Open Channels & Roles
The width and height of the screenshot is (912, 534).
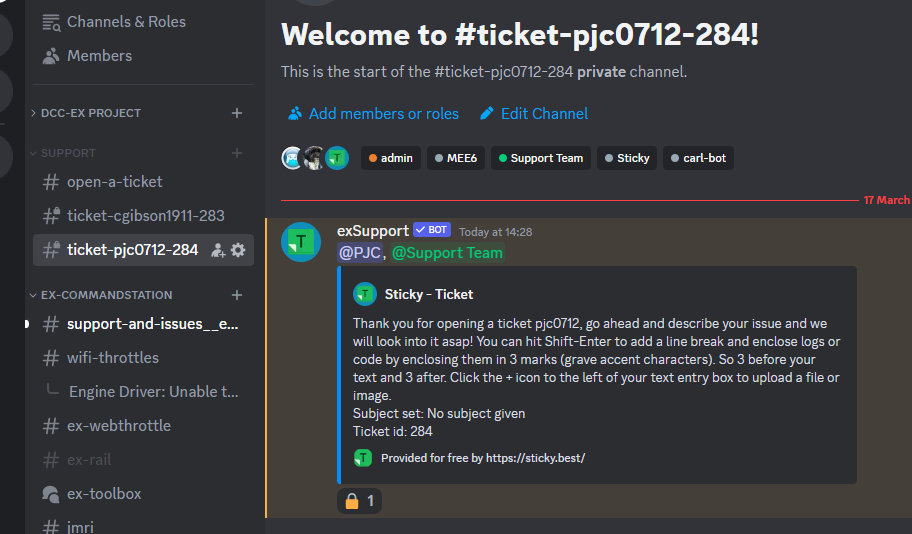point(126,21)
